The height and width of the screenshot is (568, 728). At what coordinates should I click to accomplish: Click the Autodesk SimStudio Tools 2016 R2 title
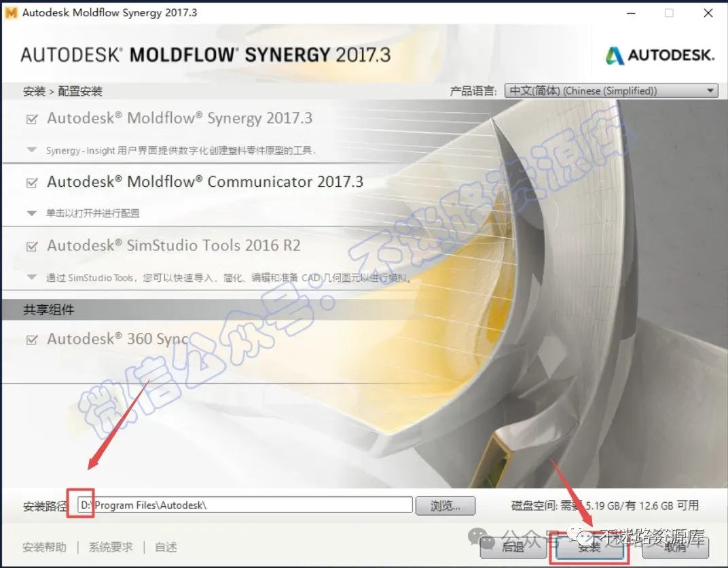pos(174,245)
